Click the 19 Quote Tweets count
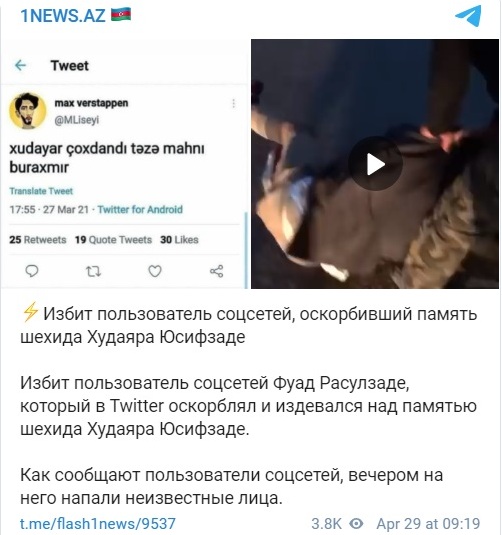Screen dimensions: 502x535 pyautogui.click(x=113, y=240)
